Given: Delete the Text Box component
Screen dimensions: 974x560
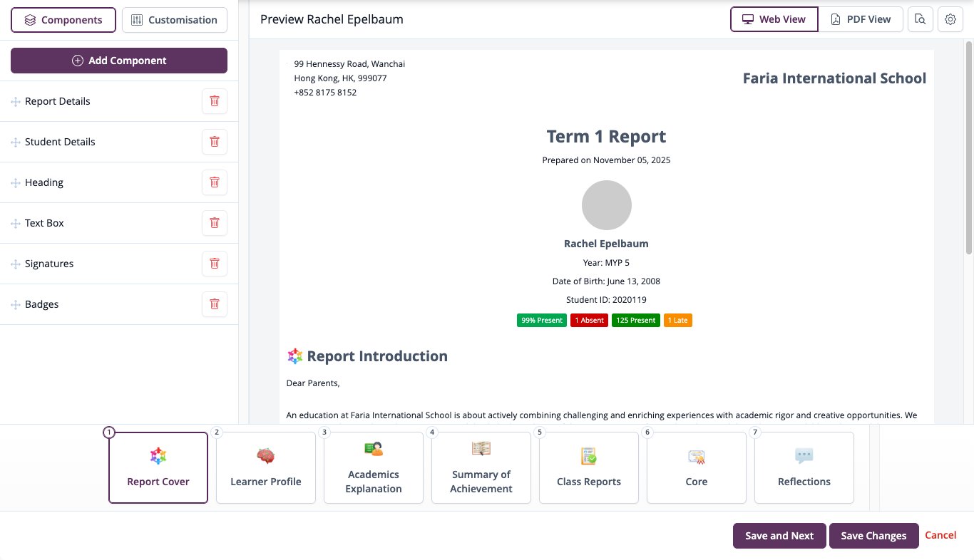Looking at the screenshot, I should 215,223.
